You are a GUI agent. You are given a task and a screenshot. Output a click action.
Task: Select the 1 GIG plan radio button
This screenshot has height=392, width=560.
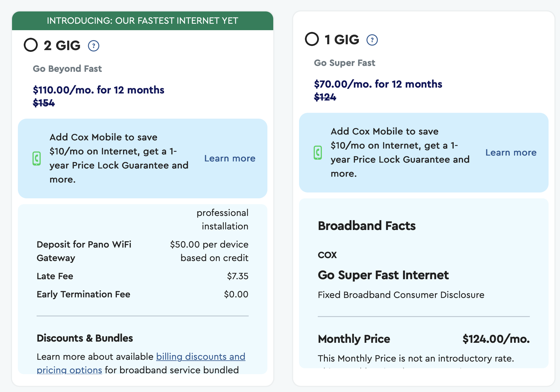click(312, 39)
